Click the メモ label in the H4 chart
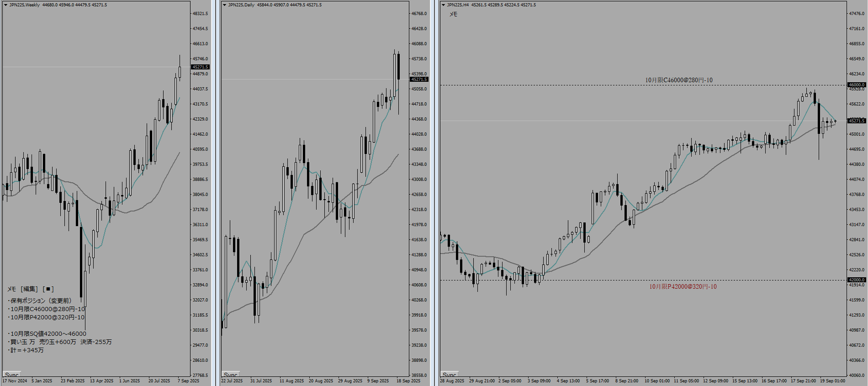 click(453, 14)
